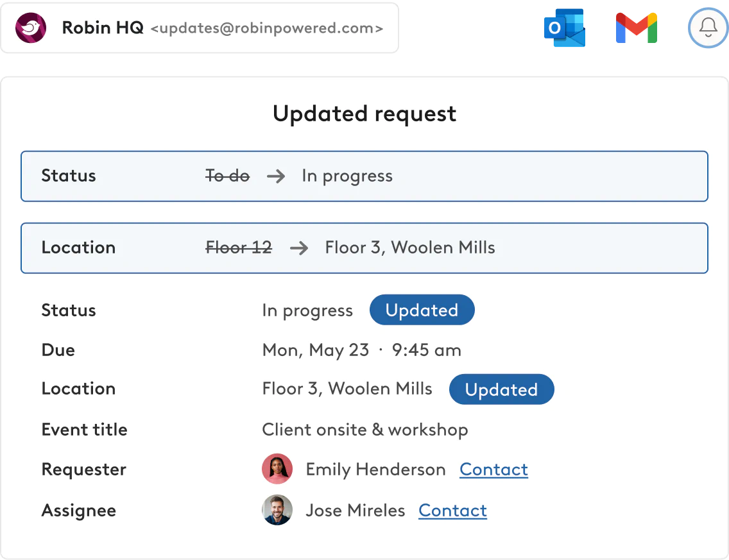The width and height of the screenshot is (729, 560).
Task: Click the Robin HQ bird logo
Action: pos(31,28)
